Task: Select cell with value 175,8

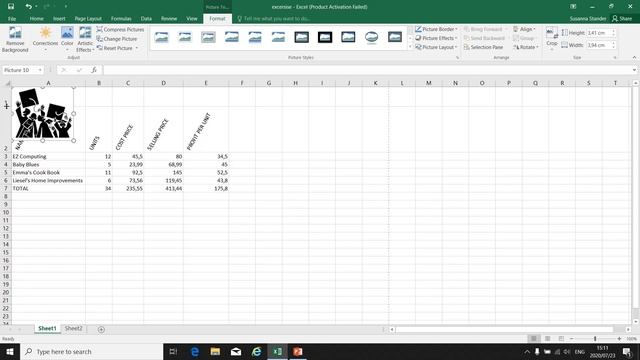Action: [206, 189]
